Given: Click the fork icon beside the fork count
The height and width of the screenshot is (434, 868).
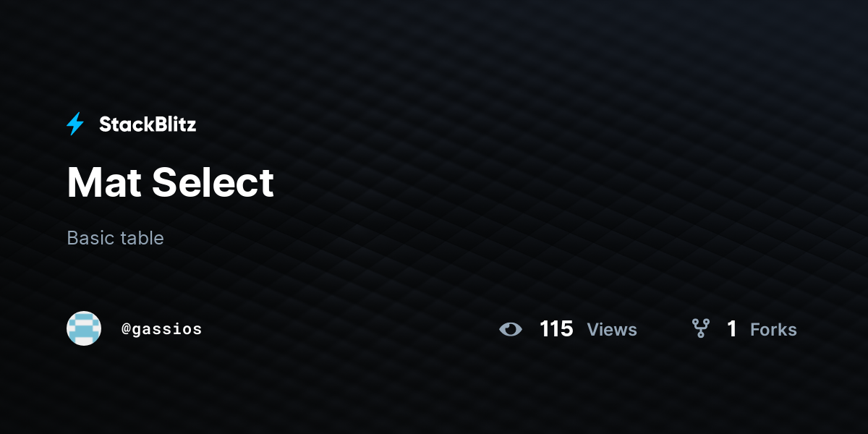Looking at the screenshot, I should [x=701, y=329].
